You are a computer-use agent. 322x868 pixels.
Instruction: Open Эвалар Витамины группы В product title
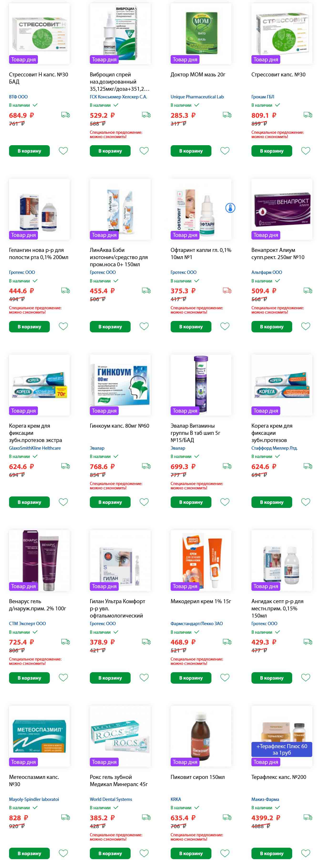pyautogui.click(x=195, y=433)
